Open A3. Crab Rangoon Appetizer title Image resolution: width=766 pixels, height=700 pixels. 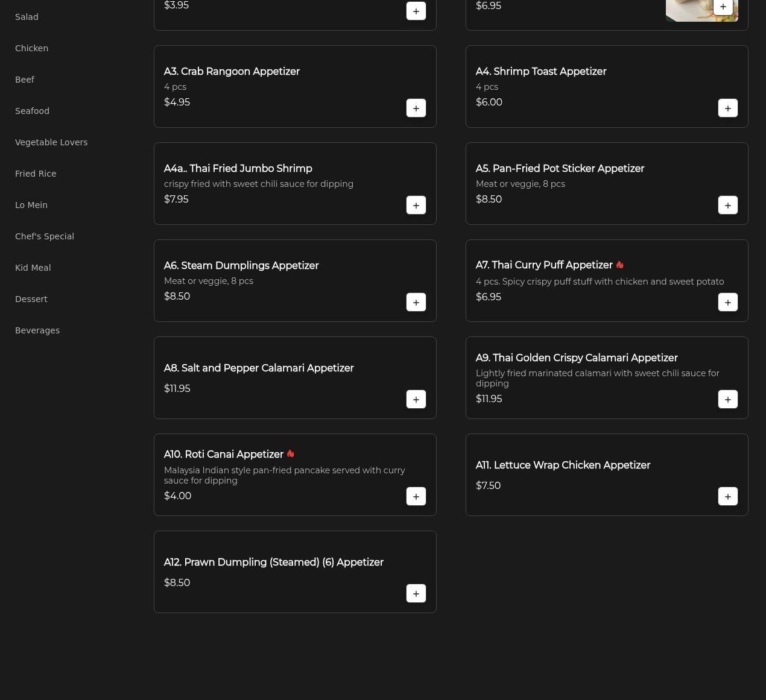pos(232,71)
